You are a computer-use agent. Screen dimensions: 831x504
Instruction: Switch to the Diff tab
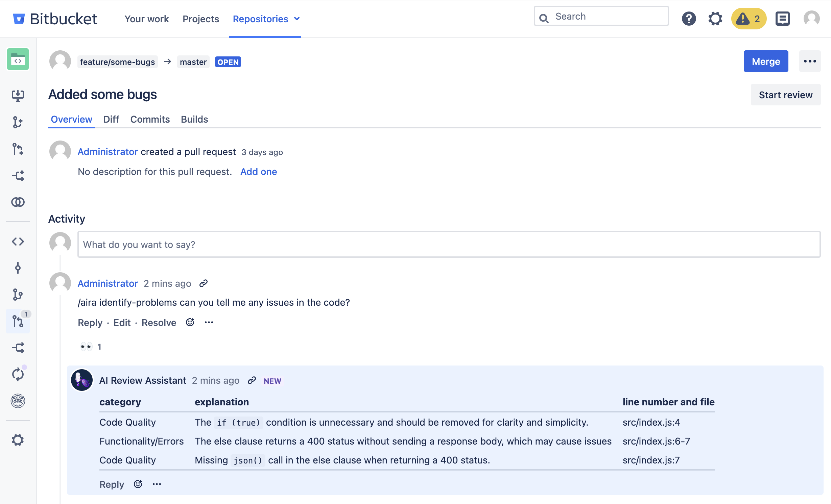(111, 119)
